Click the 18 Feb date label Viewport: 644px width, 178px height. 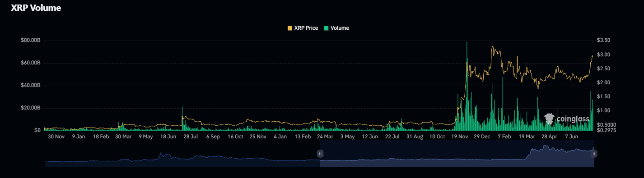101,137
